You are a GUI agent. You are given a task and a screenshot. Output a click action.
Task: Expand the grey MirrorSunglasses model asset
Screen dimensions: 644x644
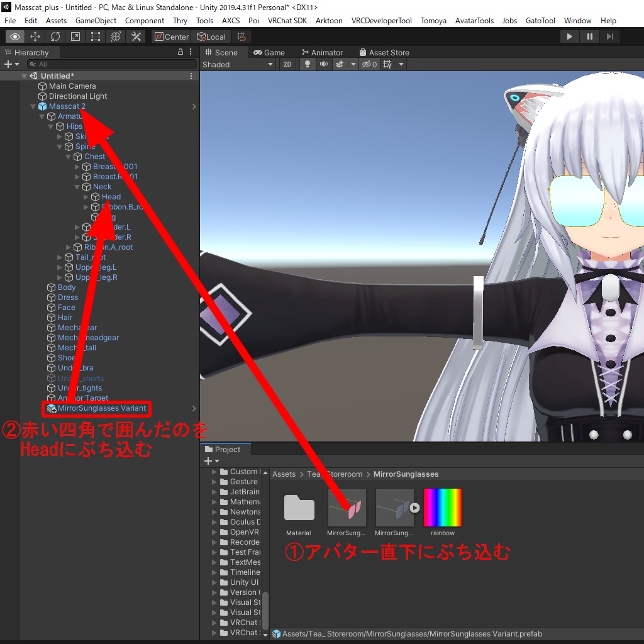tap(415, 508)
